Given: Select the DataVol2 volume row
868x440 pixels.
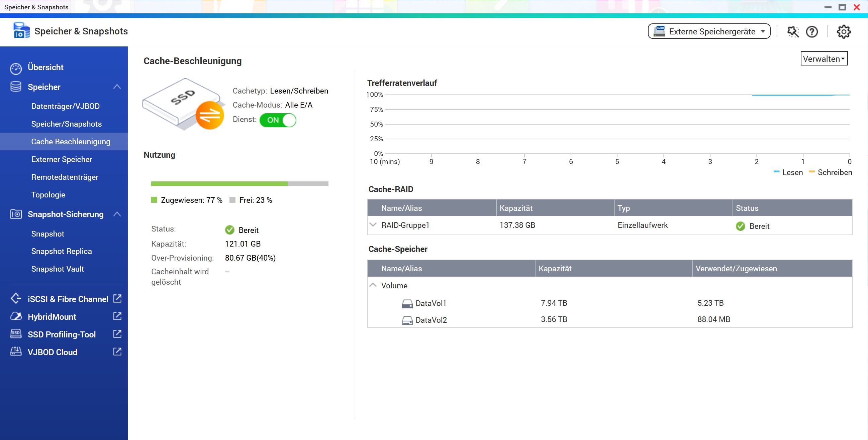Looking at the screenshot, I should click(x=431, y=320).
